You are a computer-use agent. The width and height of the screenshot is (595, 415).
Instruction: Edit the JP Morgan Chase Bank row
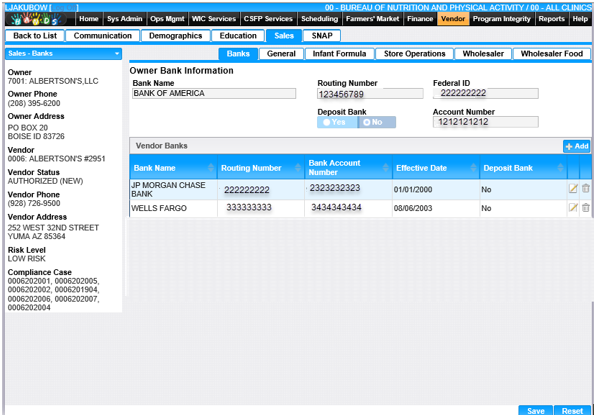pyautogui.click(x=573, y=189)
